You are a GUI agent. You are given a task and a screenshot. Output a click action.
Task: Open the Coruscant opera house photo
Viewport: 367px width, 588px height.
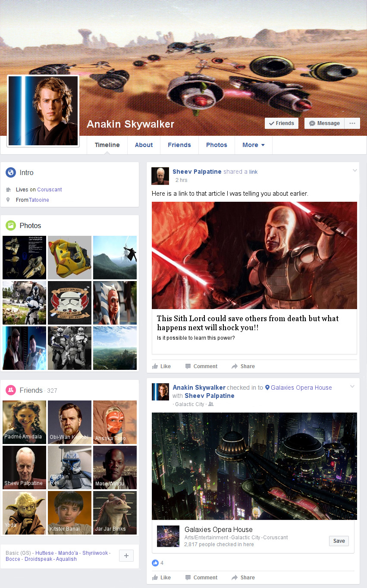point(254,466)
